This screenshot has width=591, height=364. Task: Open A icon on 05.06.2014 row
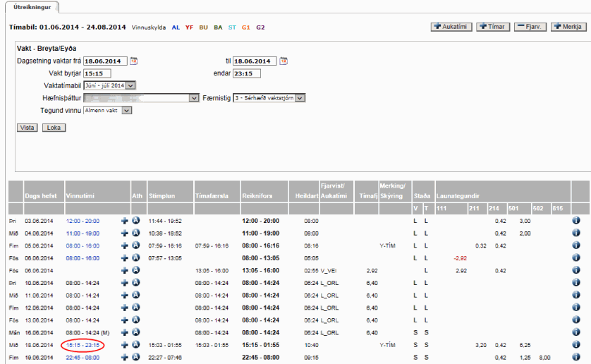coord(136,245)
